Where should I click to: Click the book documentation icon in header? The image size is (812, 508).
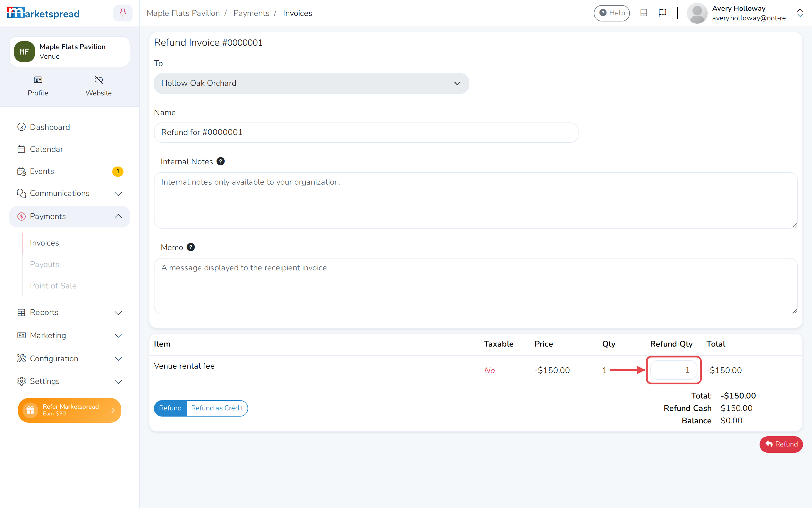click(643, 13)
